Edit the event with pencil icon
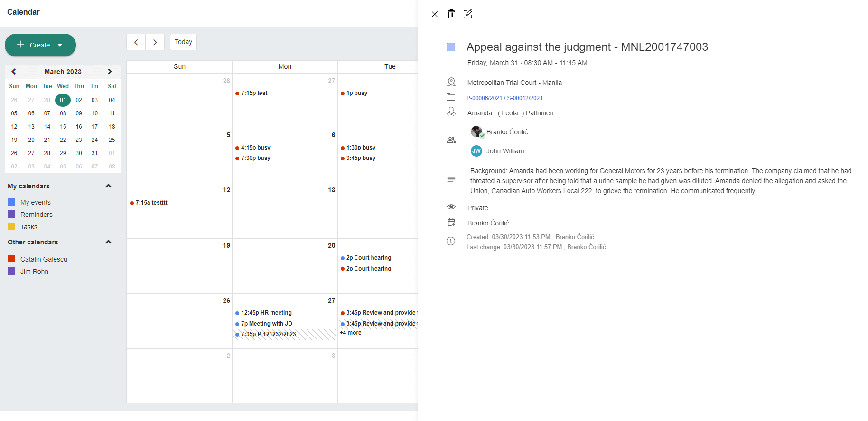The image size is (868, 421). [468, 14]
